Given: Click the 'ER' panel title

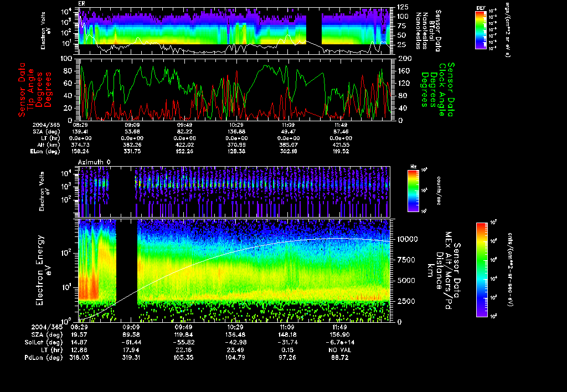Looking at the screenshot, I should (x=81, y=4).
